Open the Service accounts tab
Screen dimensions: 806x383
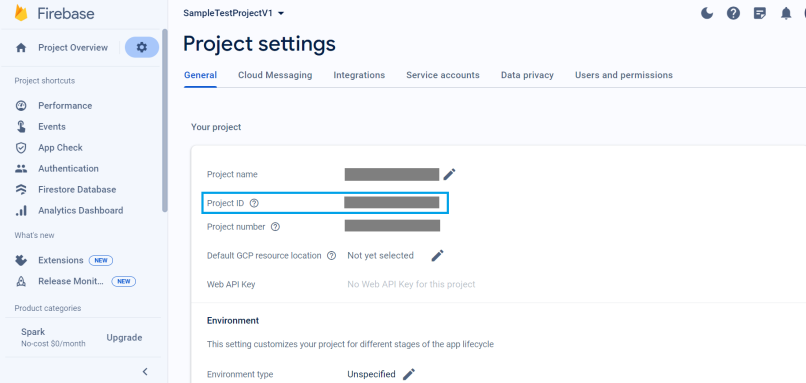pyautogui.click(x=443, y=75)
